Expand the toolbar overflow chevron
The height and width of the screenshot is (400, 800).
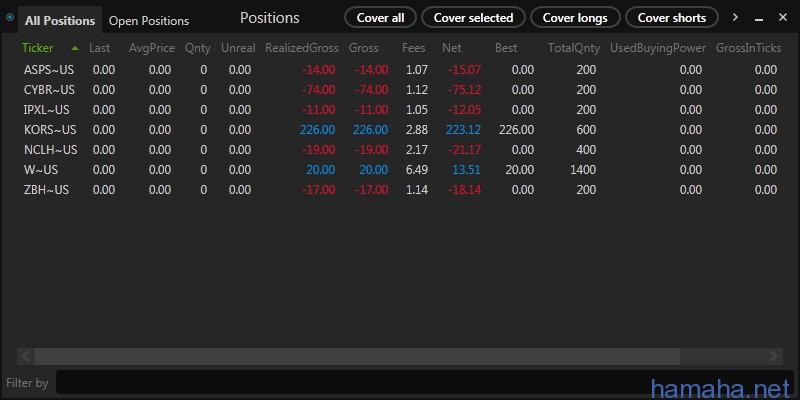(735, 17)
